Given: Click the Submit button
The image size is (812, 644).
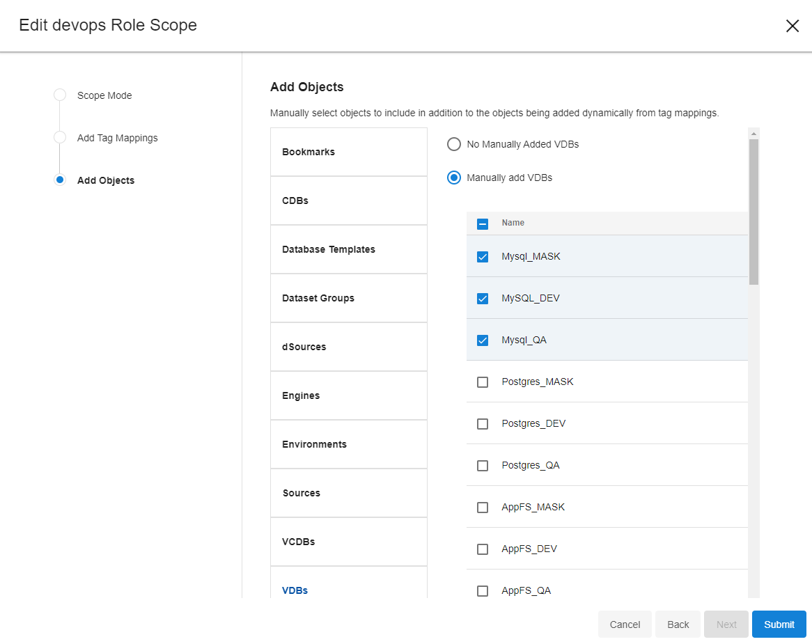Looking at the screenshot, I should point(779,625).
